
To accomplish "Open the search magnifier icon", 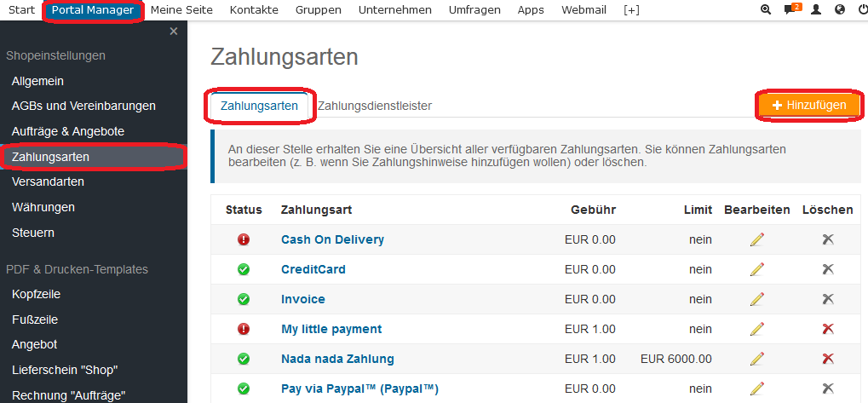I will tap(765, 10).
